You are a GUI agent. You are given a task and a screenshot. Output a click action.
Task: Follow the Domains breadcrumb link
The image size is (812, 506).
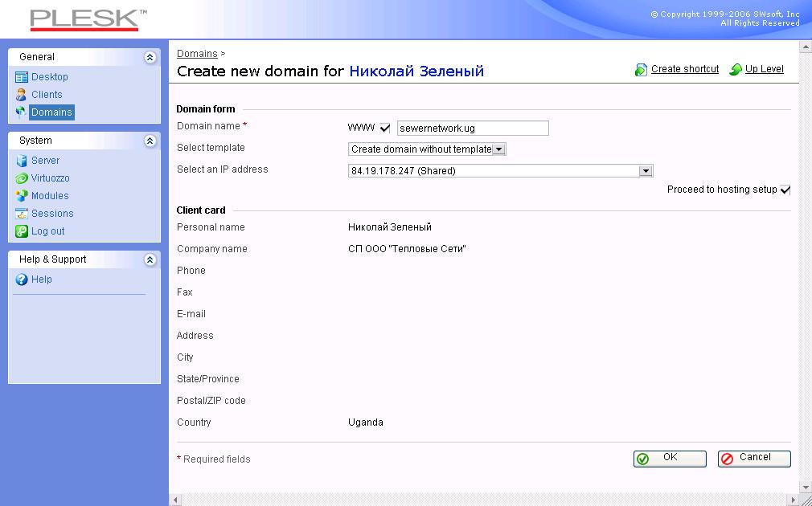point(197,54)
